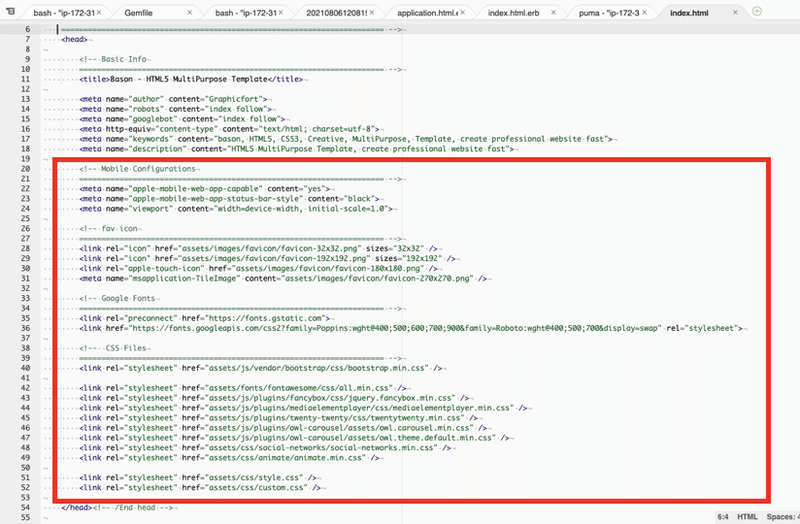This screenshot has width=800, height=524.
Task: Close the index.html tab
Action: pyautogui.click(x=735, y=12)
